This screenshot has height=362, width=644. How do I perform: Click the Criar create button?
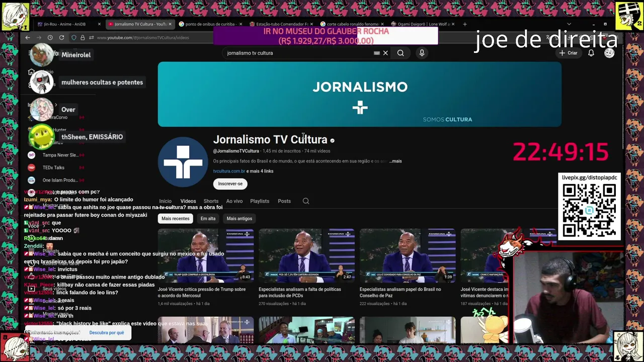point(569,53)
